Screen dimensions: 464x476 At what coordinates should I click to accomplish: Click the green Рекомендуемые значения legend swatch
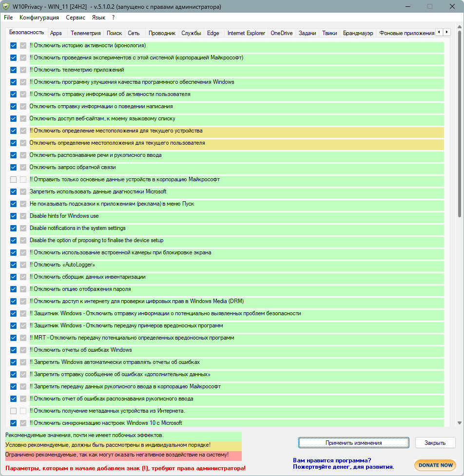point(123,436)
